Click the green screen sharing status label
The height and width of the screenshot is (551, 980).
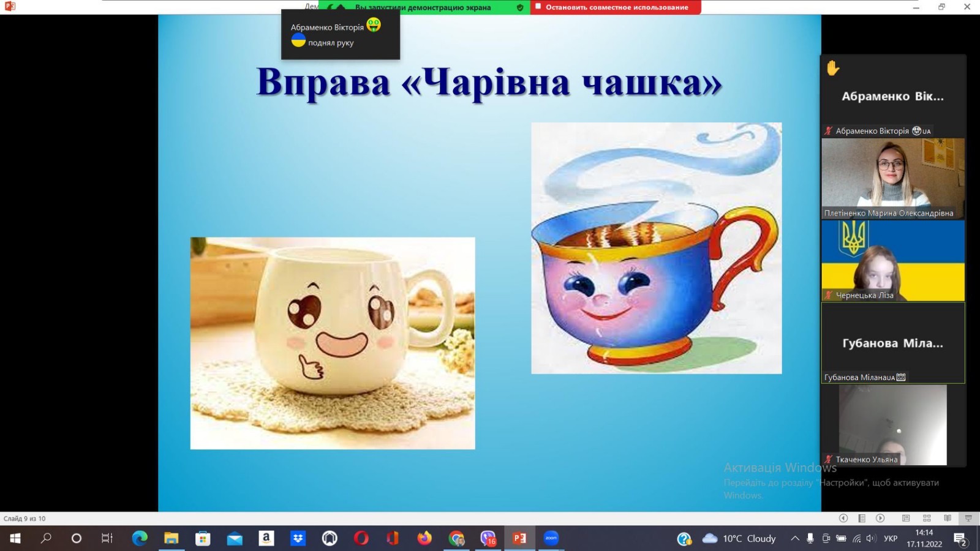[423, 7]
